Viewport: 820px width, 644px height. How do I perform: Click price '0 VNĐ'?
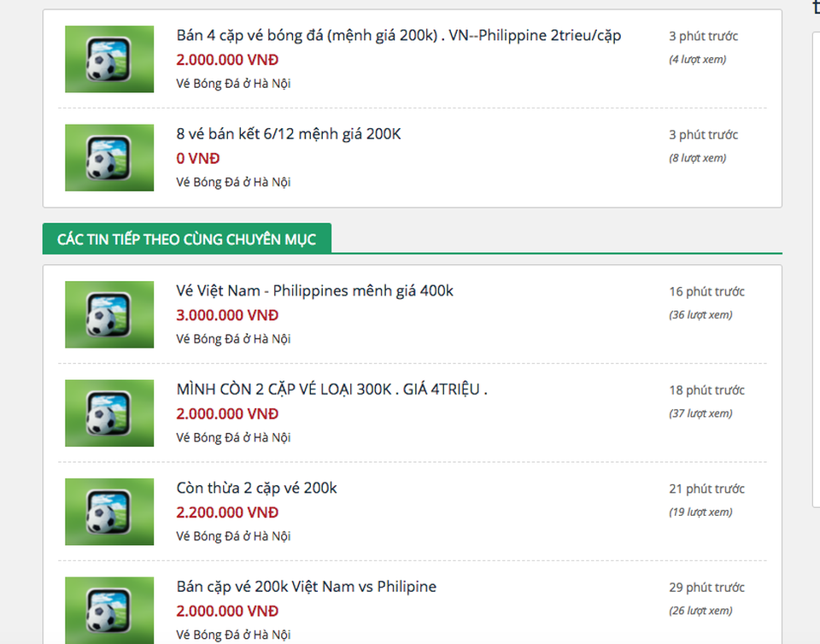coord(197,158)
